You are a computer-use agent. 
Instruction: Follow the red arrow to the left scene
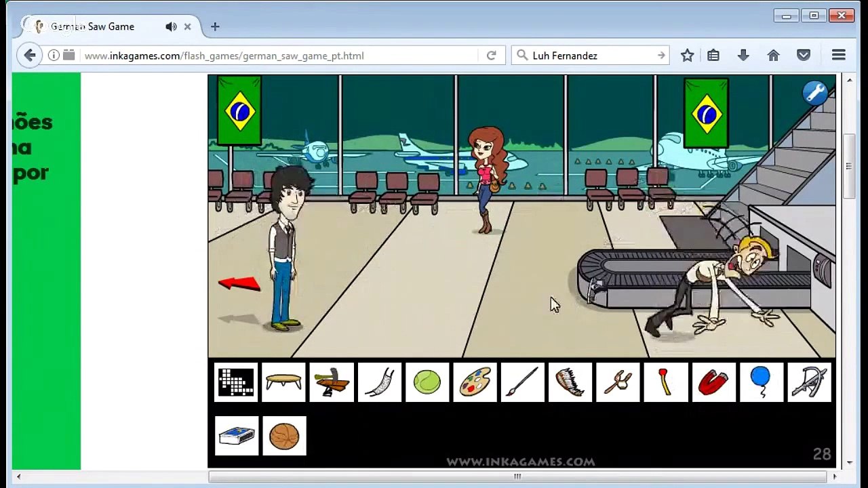[x=239, y=283]
